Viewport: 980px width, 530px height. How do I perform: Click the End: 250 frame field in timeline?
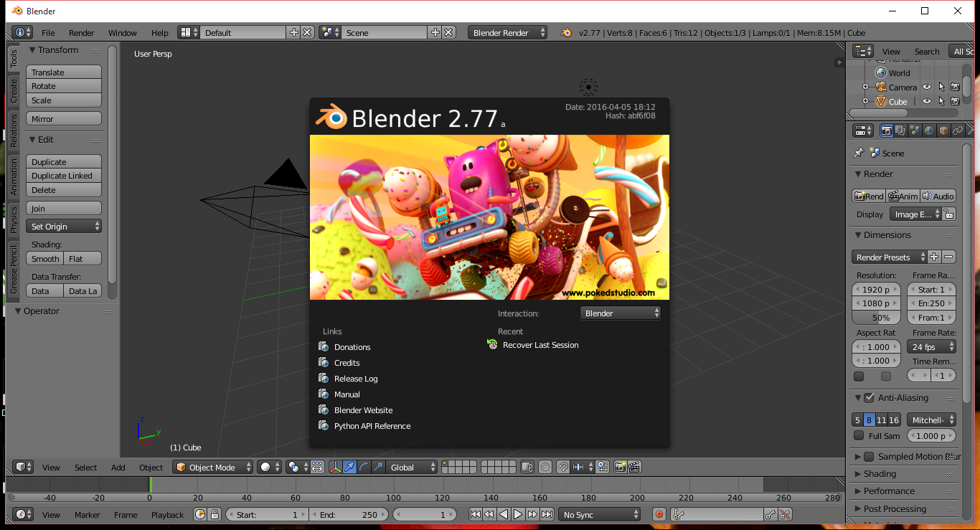349,514
